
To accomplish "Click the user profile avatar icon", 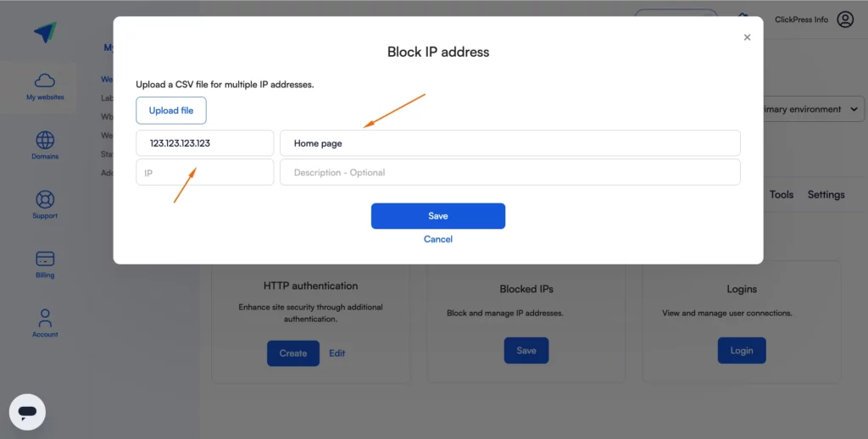I will (845, 19).
